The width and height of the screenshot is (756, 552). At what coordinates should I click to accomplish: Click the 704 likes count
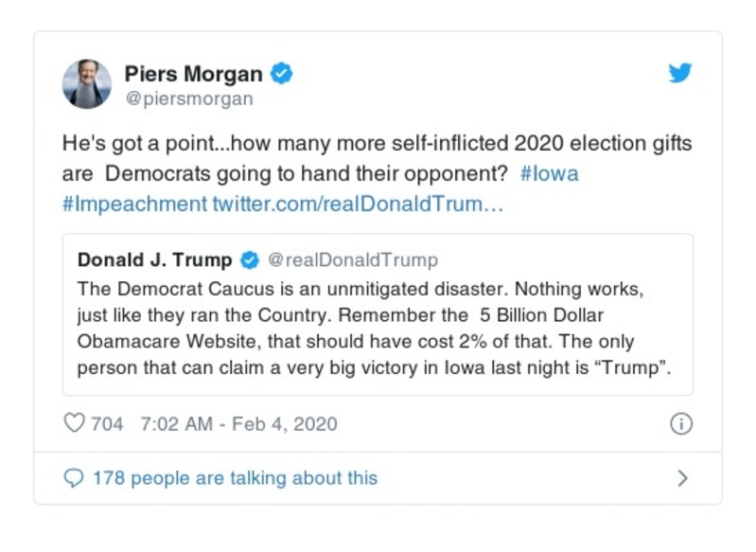[107, 423]
